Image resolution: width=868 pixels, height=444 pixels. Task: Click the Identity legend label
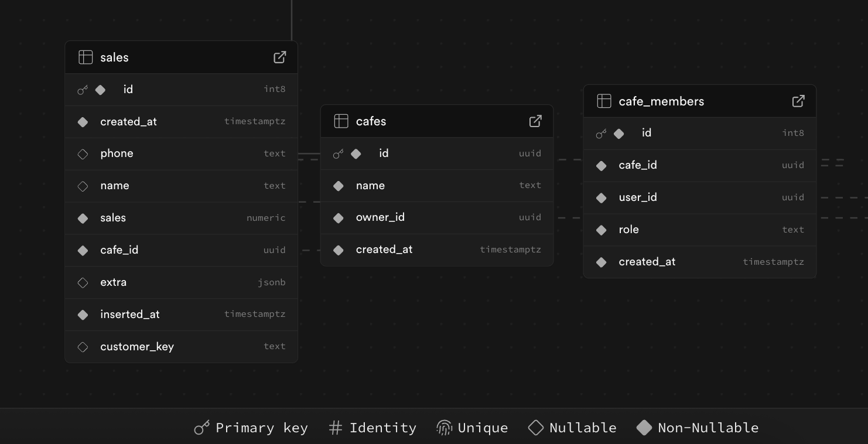point(383,428)
